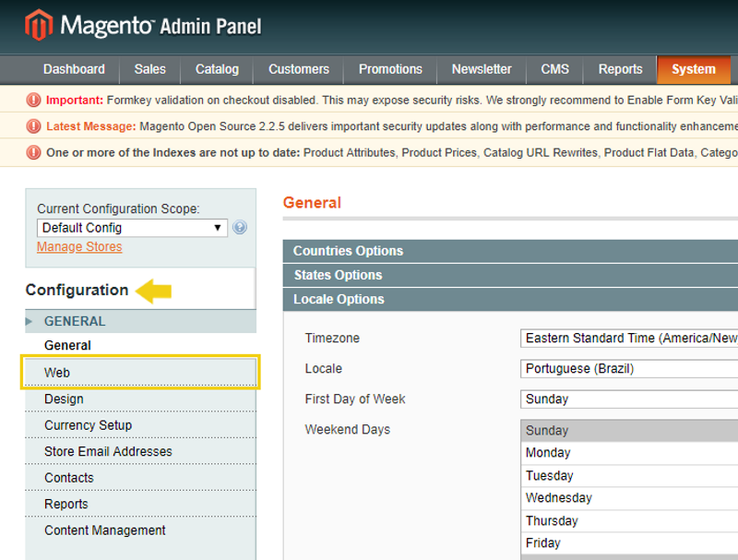Select Friday in Weekend Days list
The height and width of the screenshot is (560, 738).
tap(630, 543)
